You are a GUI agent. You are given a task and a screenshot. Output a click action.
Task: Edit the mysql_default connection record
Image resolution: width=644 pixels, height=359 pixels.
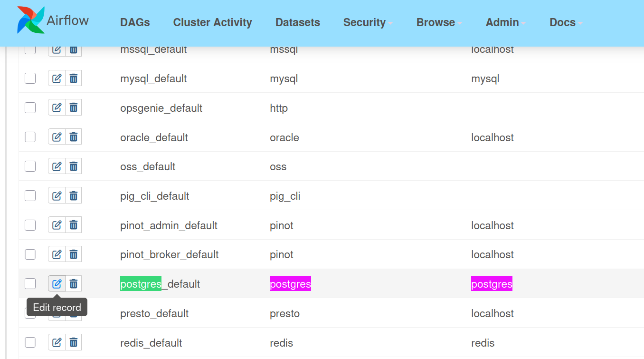pyautogui.click(x=57, y=78)
